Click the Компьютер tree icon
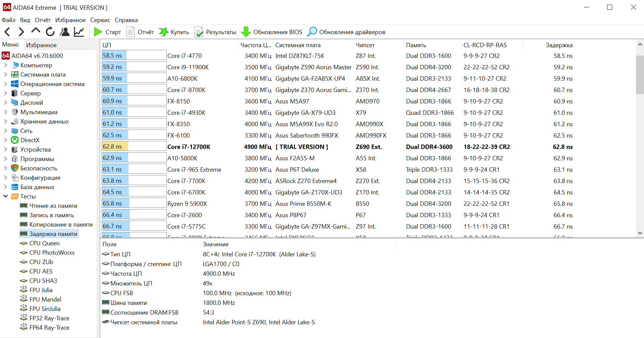The width and height of the screenshot is (644, 338). point(15,65)
